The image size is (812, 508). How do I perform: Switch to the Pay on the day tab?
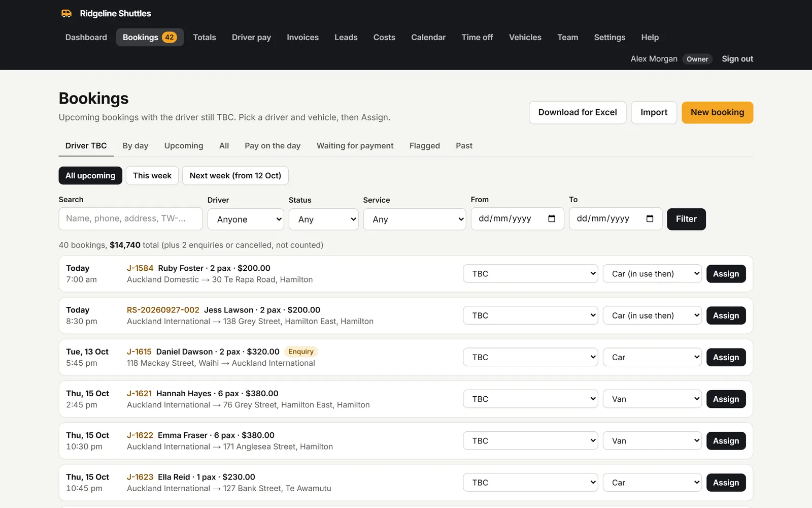273,146
